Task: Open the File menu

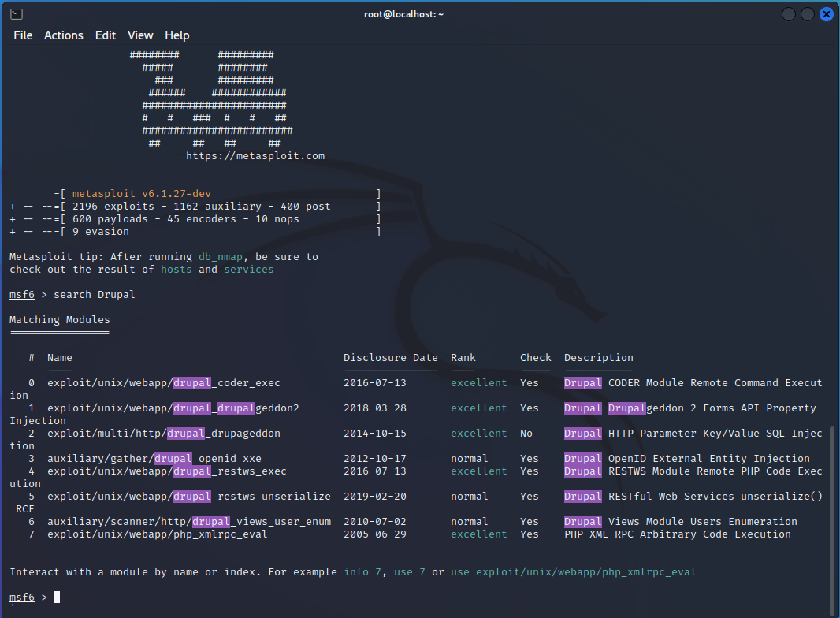Action: (x=23, y=35)
